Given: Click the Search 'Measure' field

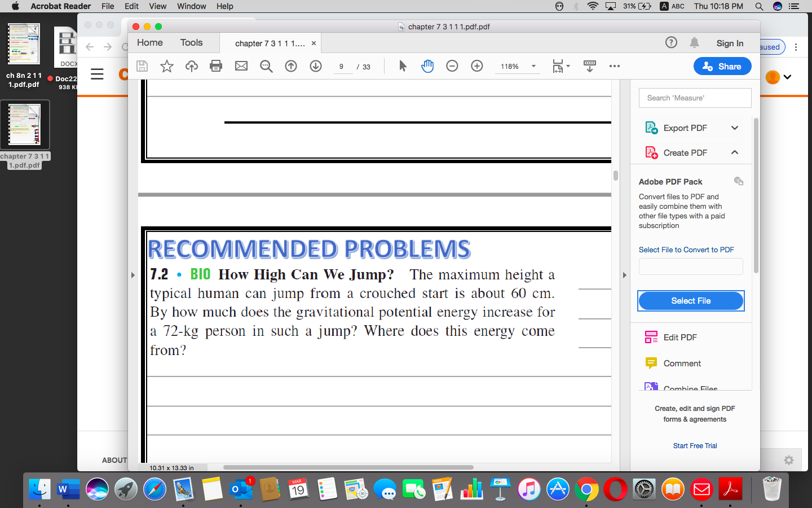Looking at the screenshot, I should coord(695,98).
